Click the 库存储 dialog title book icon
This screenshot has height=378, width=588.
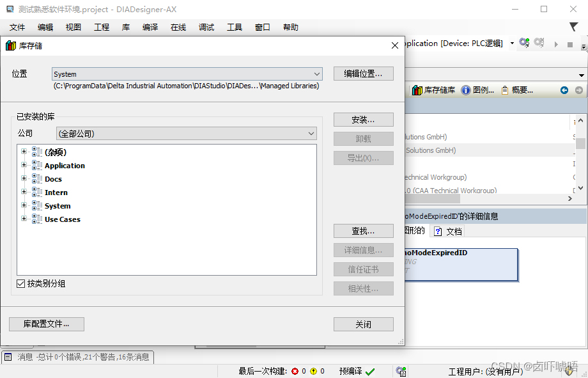(x=11, y=45)
